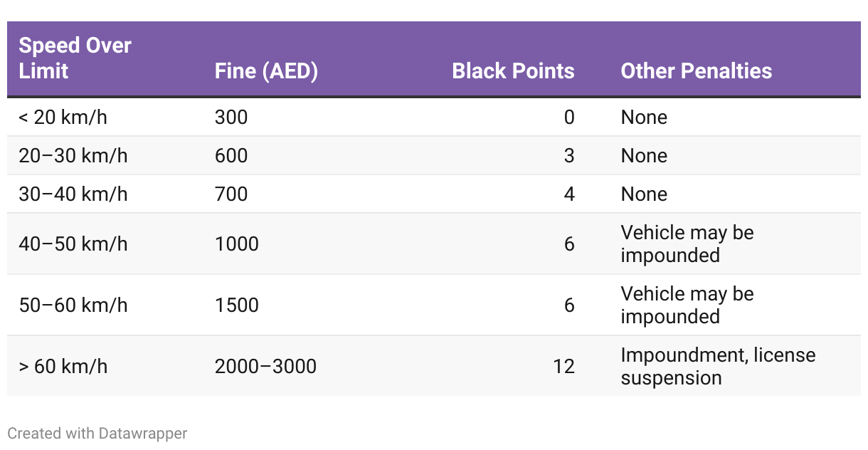
Task: Select the 12 black points value
Action: tap(563, 366)
